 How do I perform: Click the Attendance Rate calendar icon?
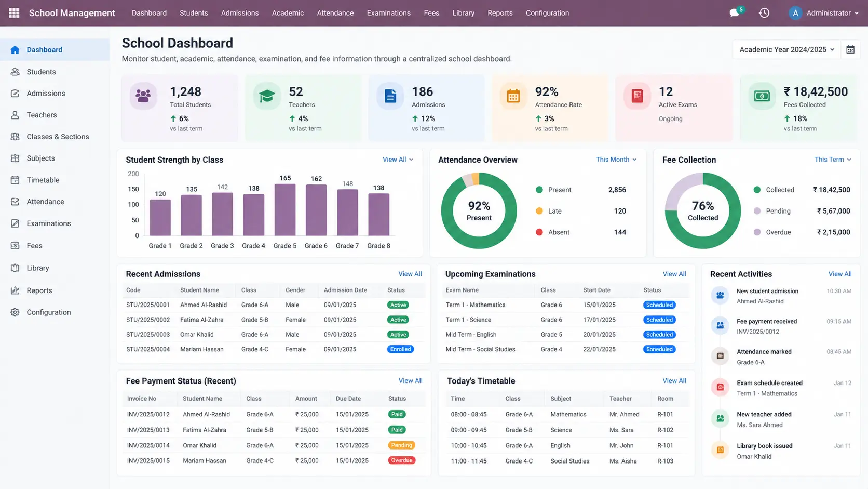click(513, 96)
